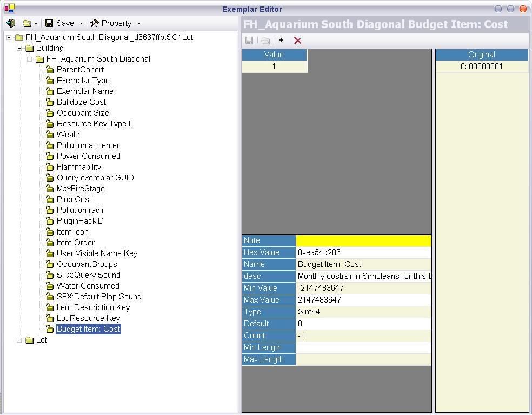Click the Save button
Image resolution: width=532 pixels, height=415 pixels.
point(59,23)
